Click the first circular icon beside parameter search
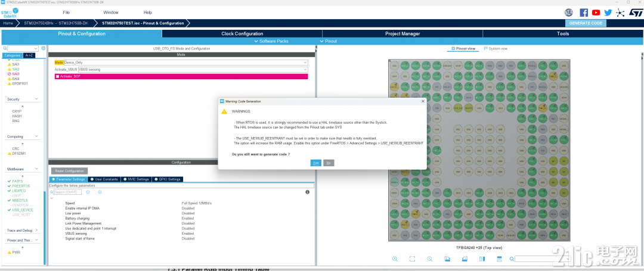 pos(88,192)
